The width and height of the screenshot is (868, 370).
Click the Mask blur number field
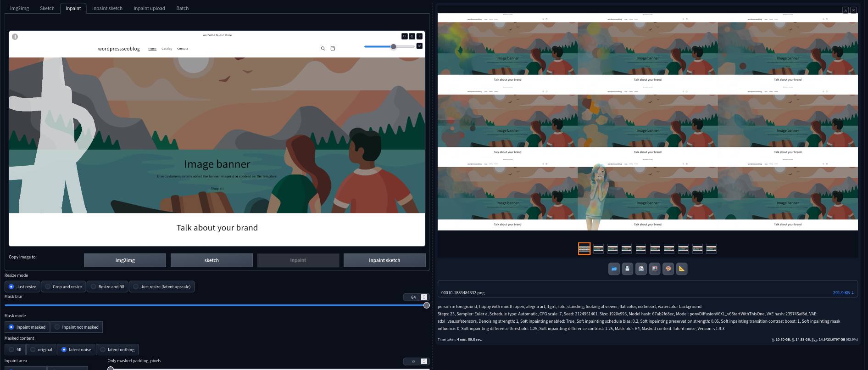(412, 297)
